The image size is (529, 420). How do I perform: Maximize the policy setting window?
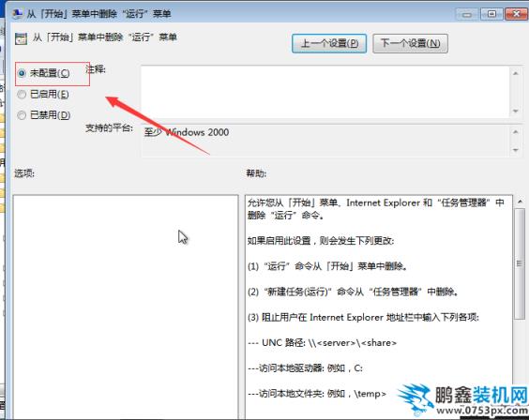(491, 14)
